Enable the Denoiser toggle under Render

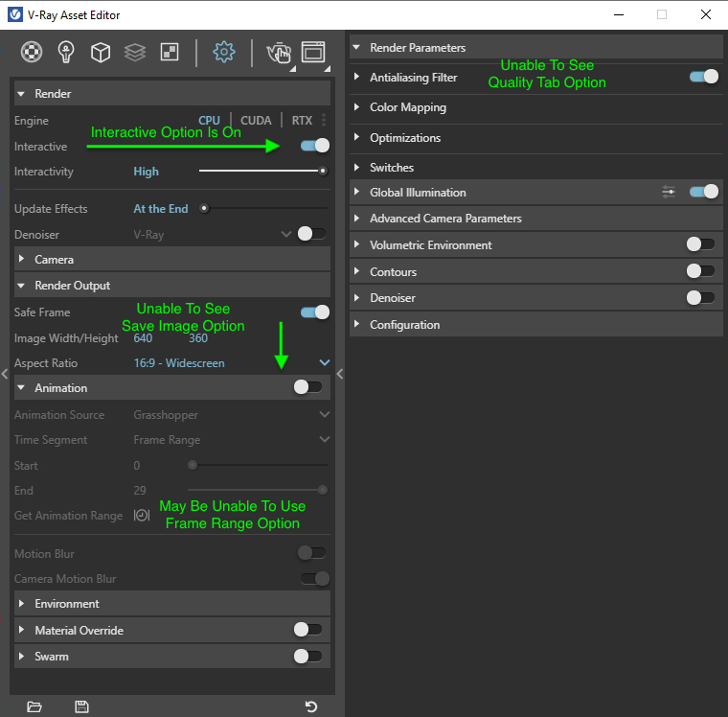(311, 234)
